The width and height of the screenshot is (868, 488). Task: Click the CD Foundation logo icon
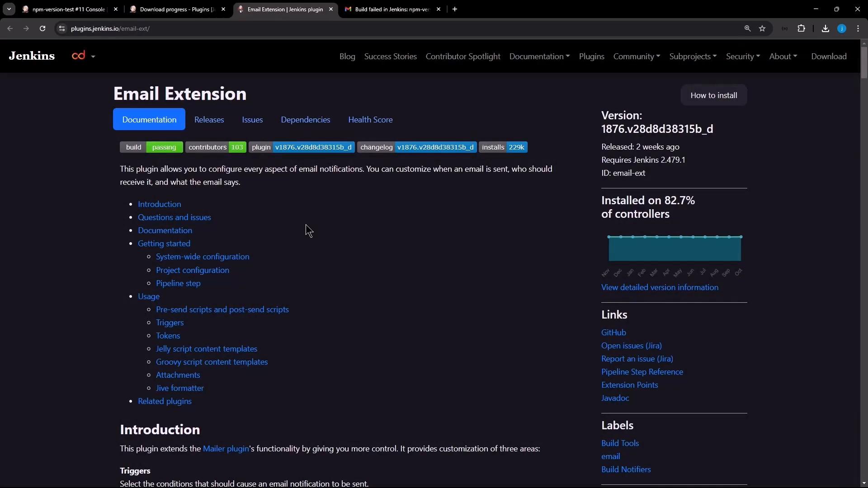pyautogui.click(x=79, y=56)
